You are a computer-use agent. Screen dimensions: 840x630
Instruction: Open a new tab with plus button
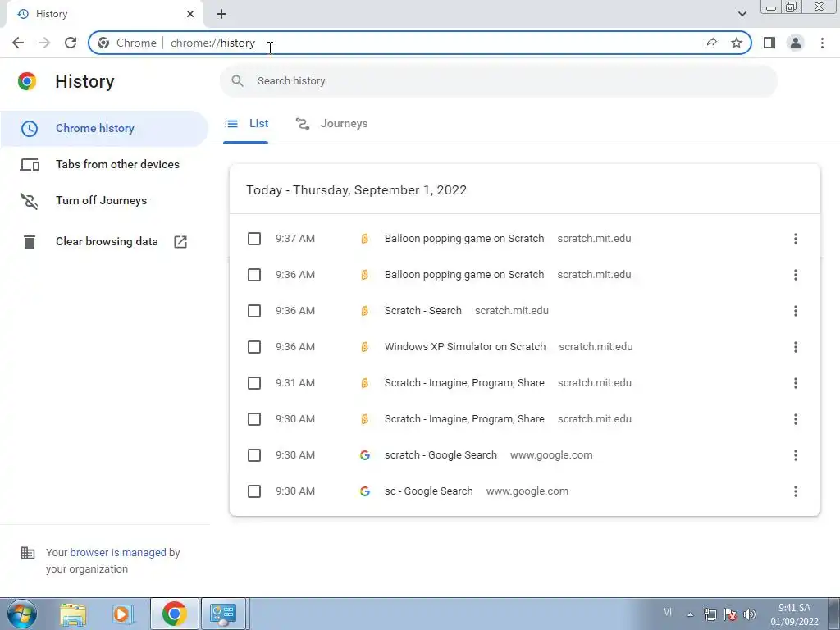(x=221, y=14)
